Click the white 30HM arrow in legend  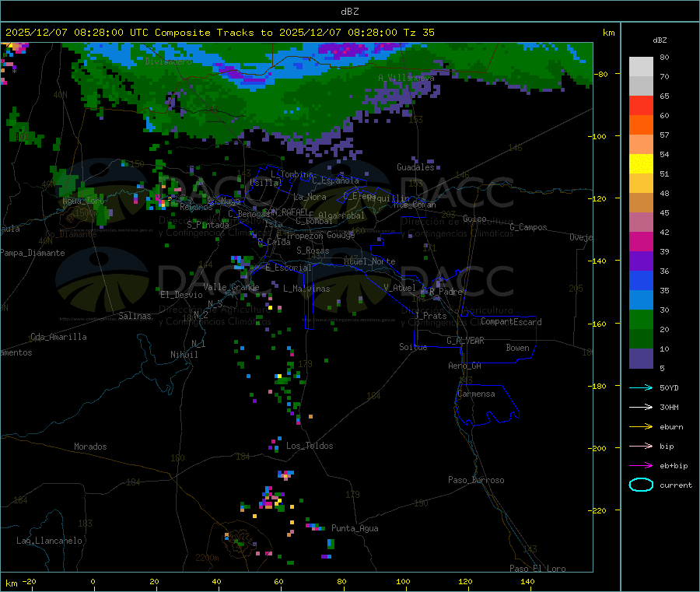(x=641, y=407)
